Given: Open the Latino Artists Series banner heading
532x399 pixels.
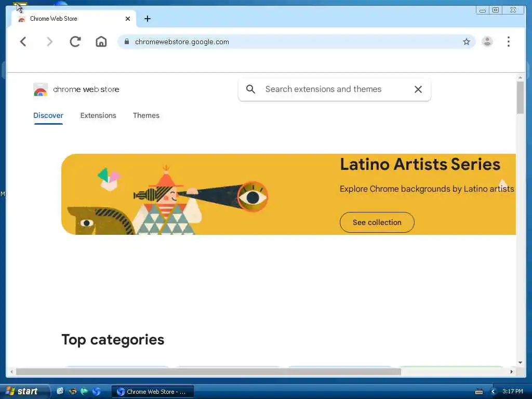Looking at the screenshot, I should (420, 164).
